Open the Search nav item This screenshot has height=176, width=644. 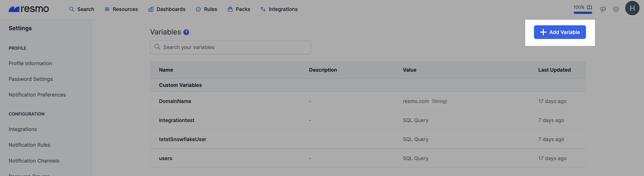pos(82,9)
